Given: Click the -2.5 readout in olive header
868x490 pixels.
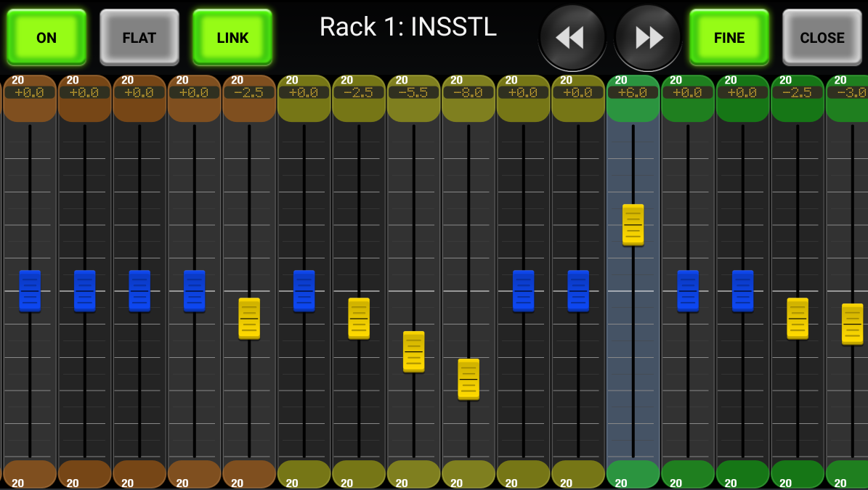Looking at the screenshot, I should click(x=359, y=92).
